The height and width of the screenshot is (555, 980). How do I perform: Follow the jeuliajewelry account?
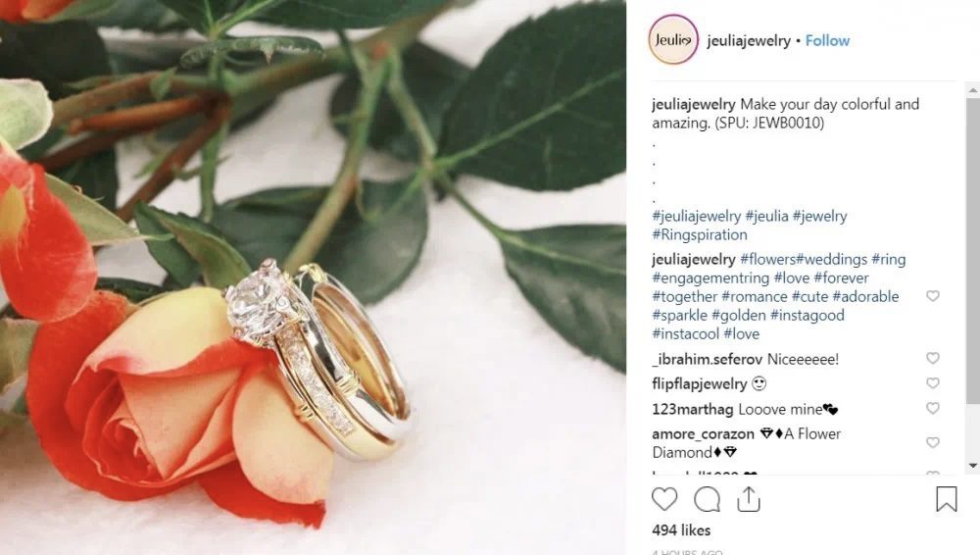[x=827, y=40]
